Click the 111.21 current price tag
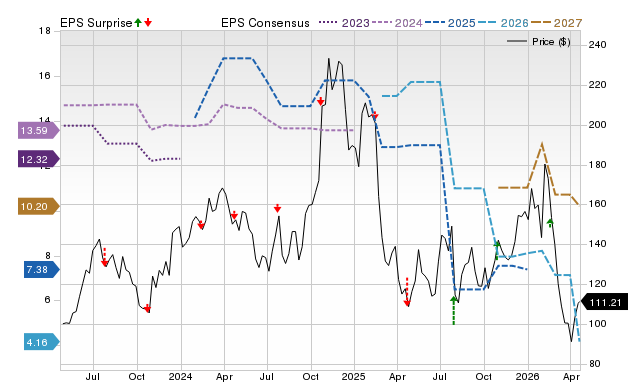The image size is (640, 382). pyautogui.click(x=604, y=302)
